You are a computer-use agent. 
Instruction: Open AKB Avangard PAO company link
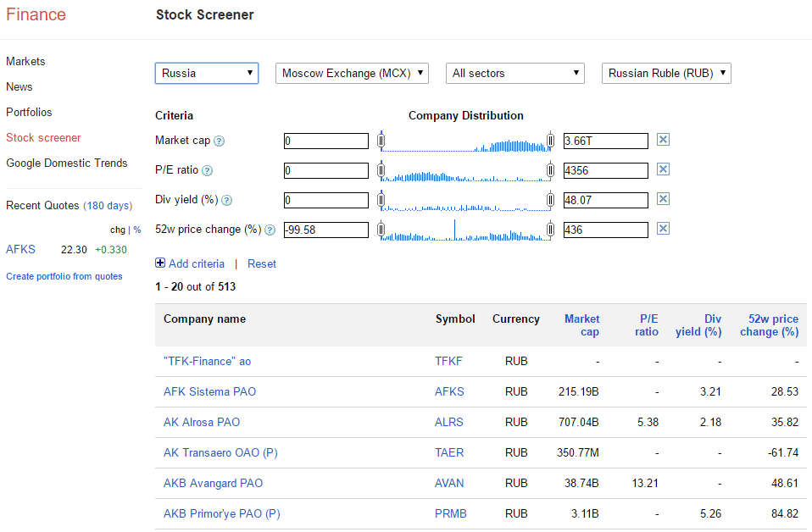point(213,484)
